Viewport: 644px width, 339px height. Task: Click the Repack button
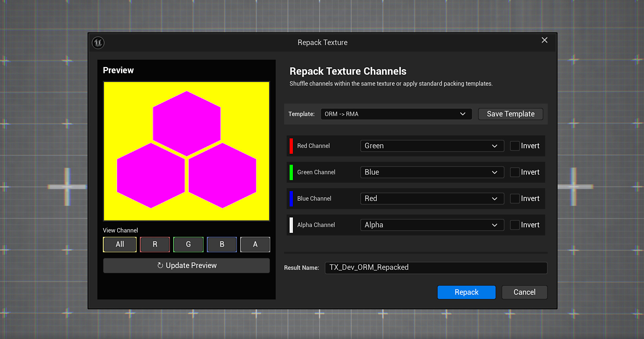466,292
